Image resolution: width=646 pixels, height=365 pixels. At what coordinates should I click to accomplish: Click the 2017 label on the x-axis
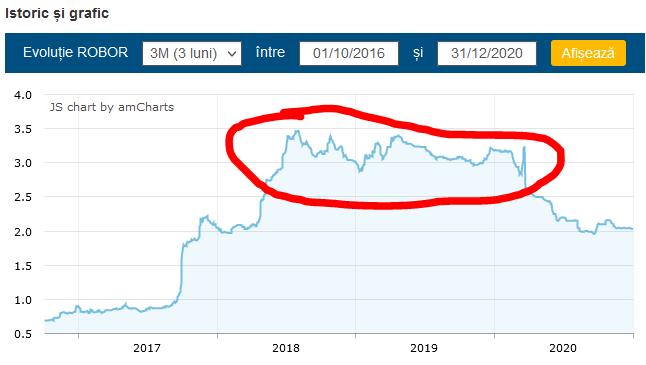[x=147, y=349]
